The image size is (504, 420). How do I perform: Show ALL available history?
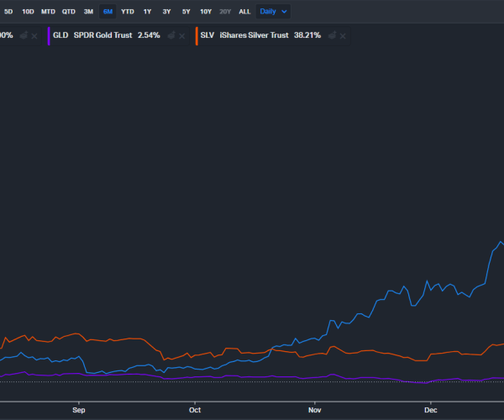coord(244,12)
